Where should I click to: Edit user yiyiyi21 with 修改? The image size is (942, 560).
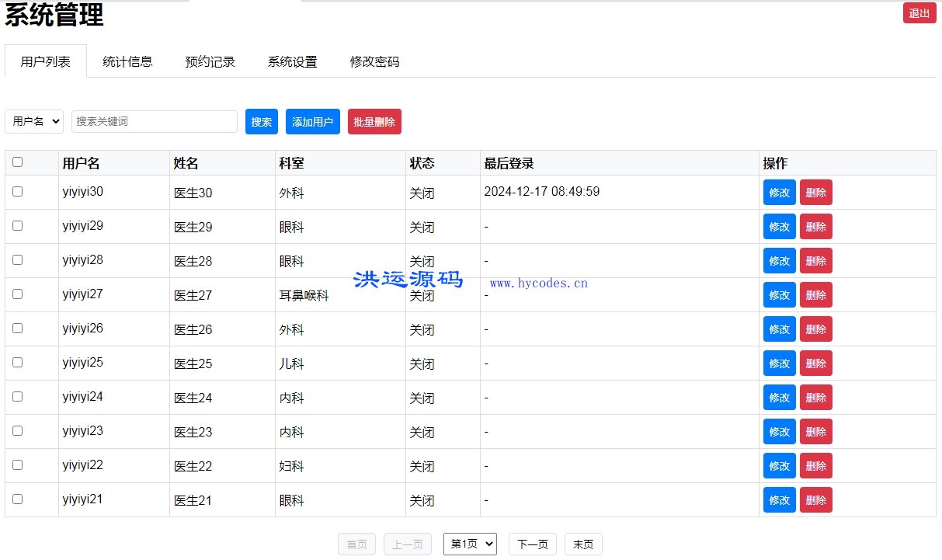tap(779, 499)
